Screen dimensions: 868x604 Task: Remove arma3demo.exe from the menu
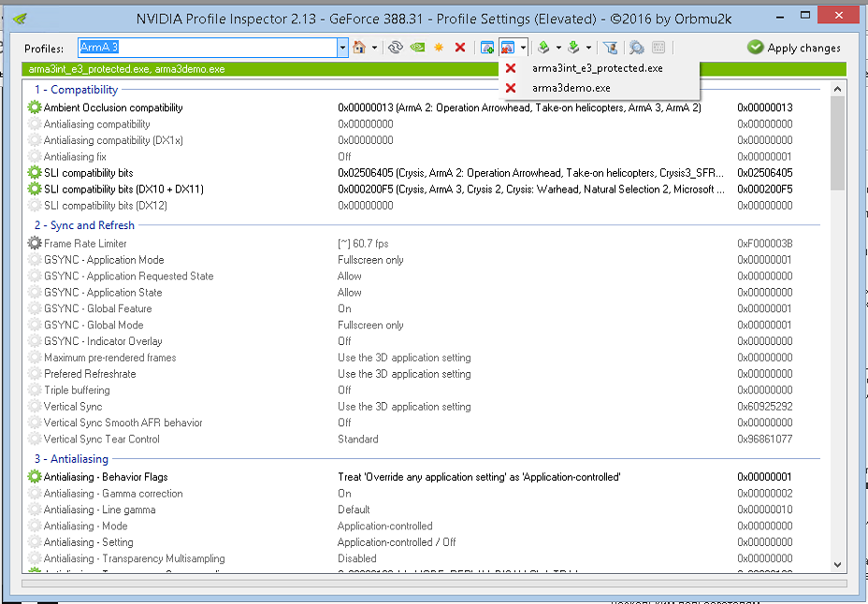pos(598,88)
